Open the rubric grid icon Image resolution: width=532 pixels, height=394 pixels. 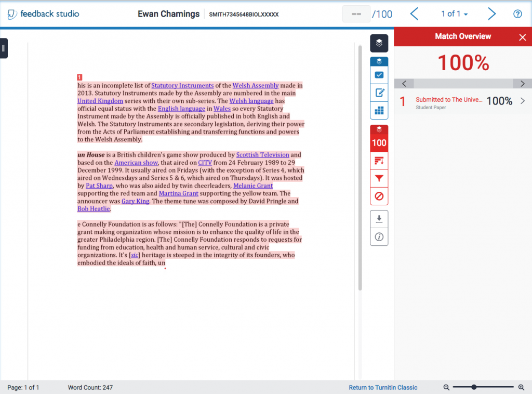point(379,111)
